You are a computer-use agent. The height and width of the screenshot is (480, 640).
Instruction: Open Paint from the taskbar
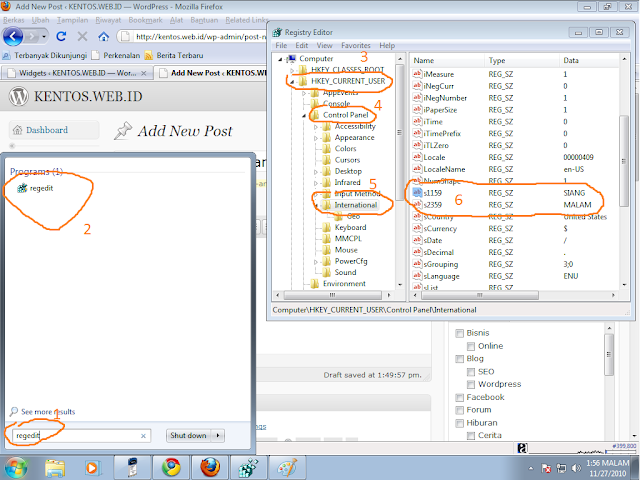pyautogui.click(x=287, y=468)
